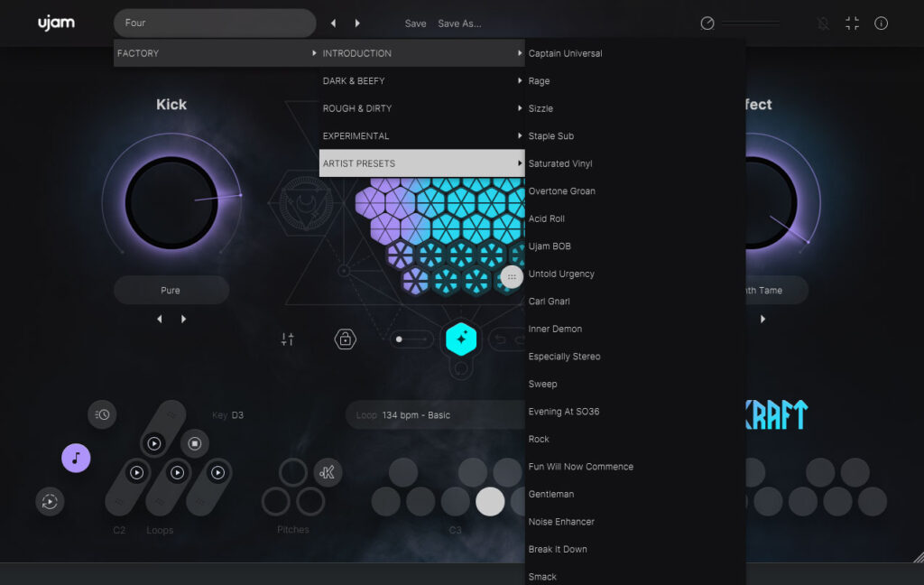Click Save As... button
The height and width of the screenshot is (585, 924).
tap(459, 23)
